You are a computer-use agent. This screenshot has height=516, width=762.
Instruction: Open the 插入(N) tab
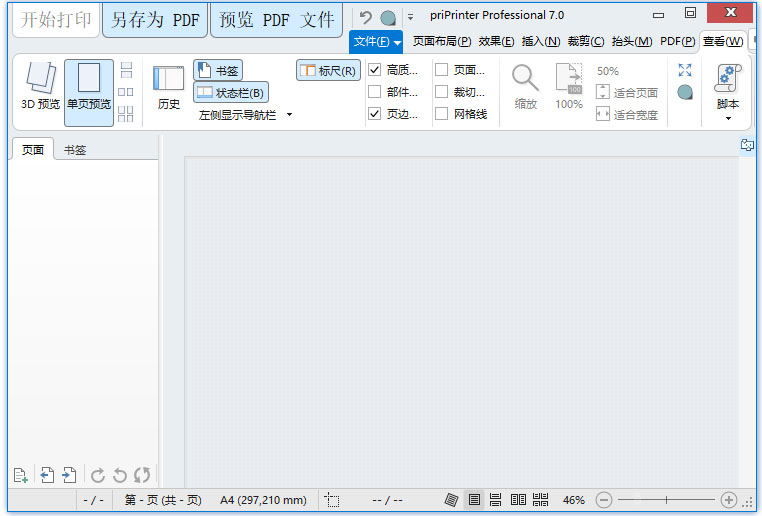pyautogui.click(x=541, y=42)
